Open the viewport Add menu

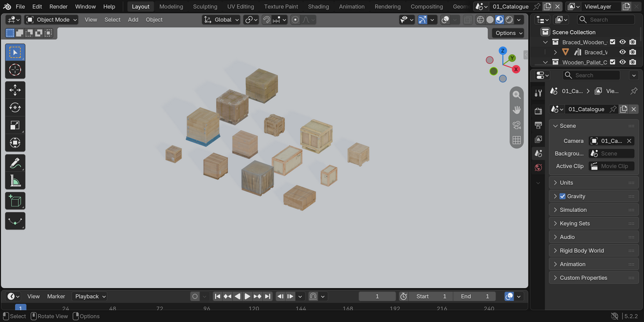pyautogui.click(x=133, y=20)
